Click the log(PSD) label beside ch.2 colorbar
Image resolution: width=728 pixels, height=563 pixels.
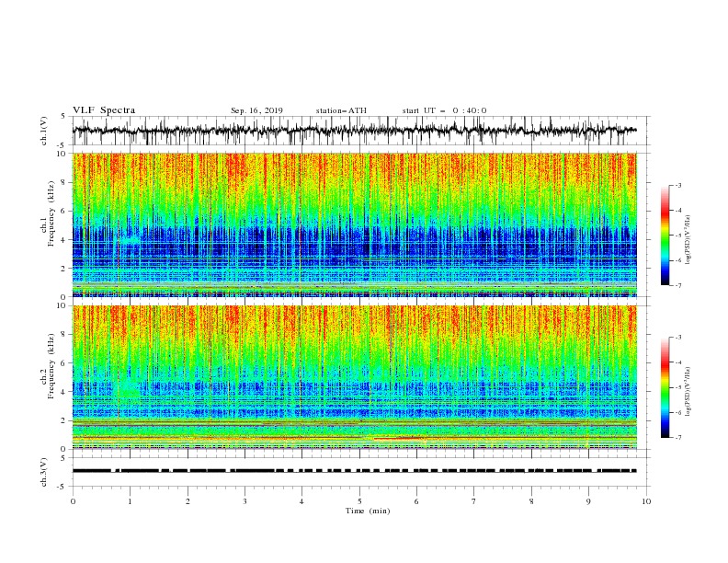point(688,391)
